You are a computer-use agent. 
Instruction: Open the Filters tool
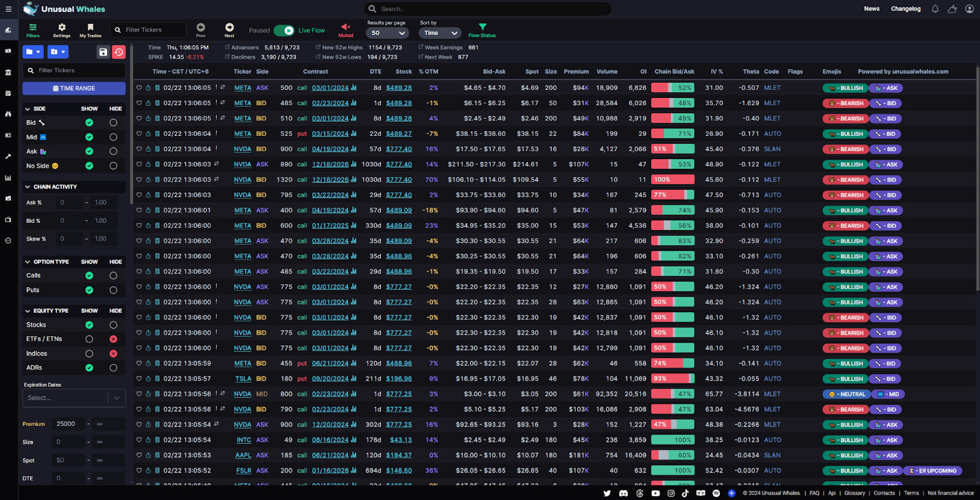point(33,31)
